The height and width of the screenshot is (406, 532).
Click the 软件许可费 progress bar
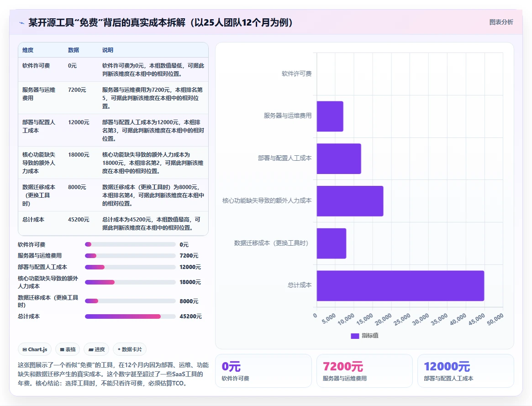[x=130, y=244]
